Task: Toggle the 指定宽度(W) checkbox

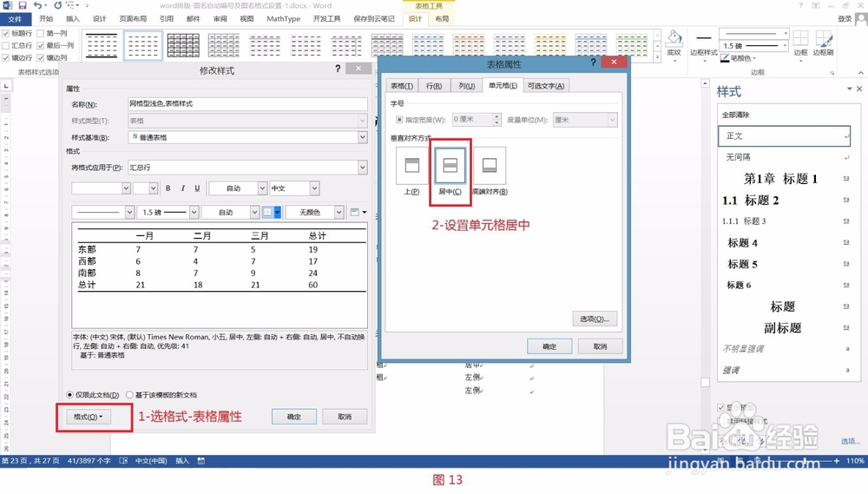Action: click(x=399, y=120)
